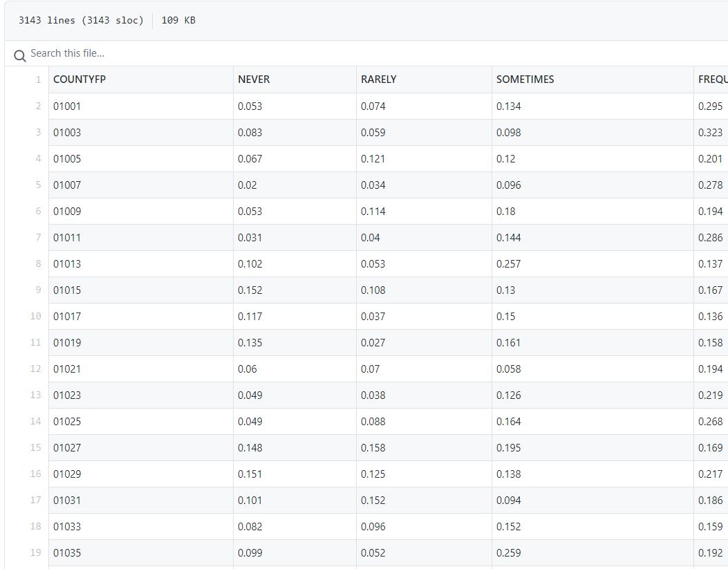
Task: Select county code 01003 cell
Action: (140, 133)
